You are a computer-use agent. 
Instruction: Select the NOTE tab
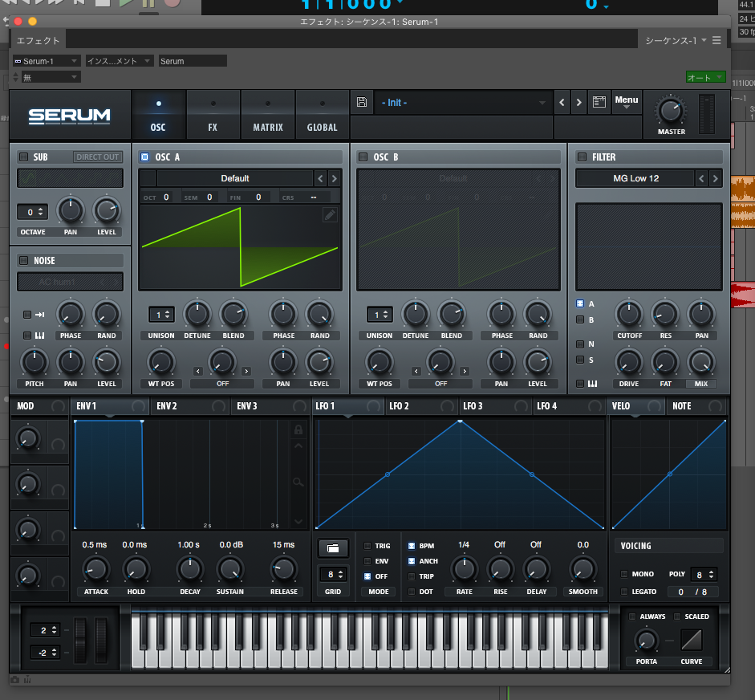[x=696, y=406]
